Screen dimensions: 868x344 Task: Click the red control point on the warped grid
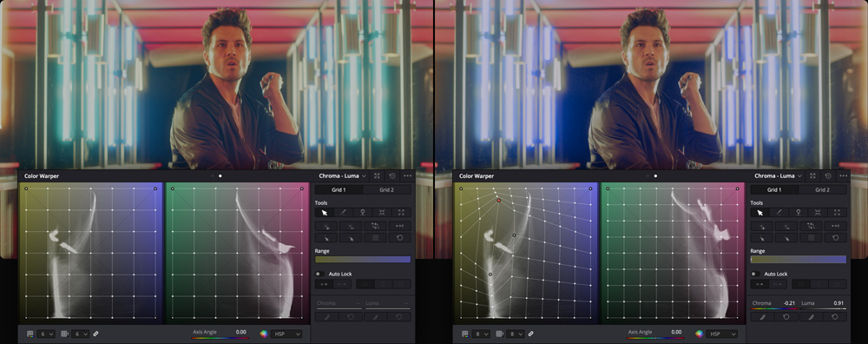[499, 201]
